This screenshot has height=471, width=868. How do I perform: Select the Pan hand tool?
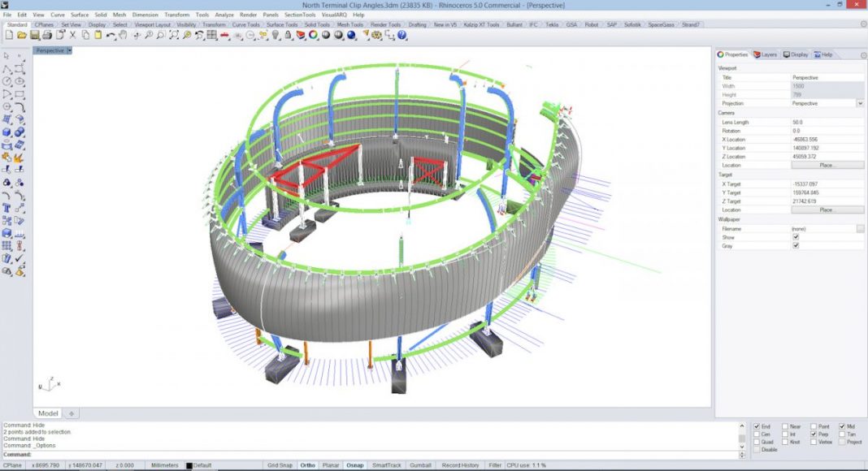click(x=123, y=35)
